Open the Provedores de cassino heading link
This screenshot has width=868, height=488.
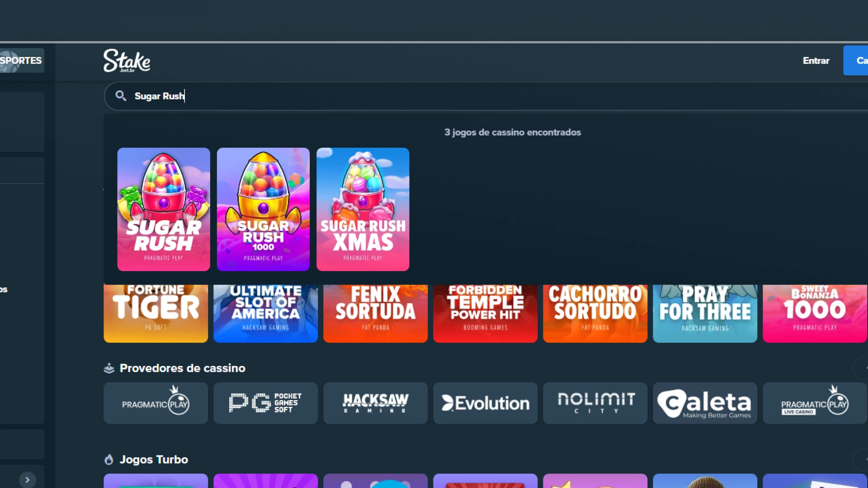[x=182, y=368]
